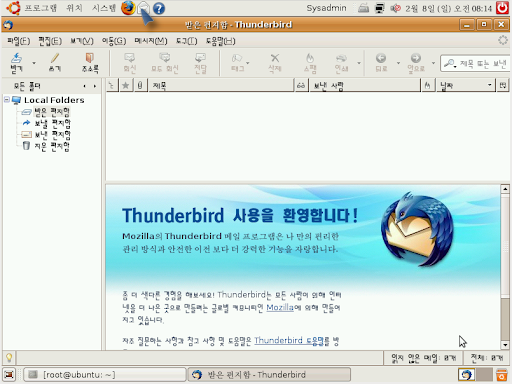
Task: Open the help question mark icon in panel
Action: [159, 8]
